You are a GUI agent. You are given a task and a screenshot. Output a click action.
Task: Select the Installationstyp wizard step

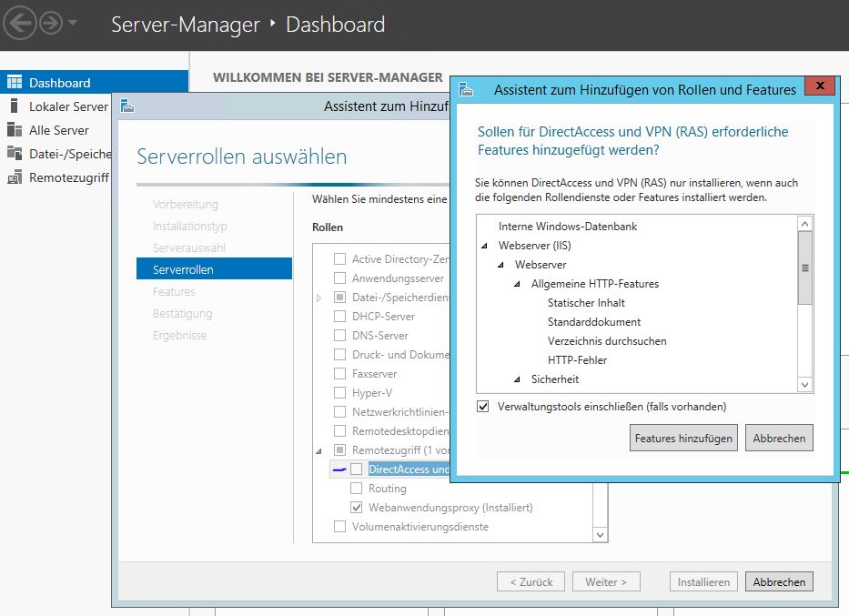click(x=189, y=226)
